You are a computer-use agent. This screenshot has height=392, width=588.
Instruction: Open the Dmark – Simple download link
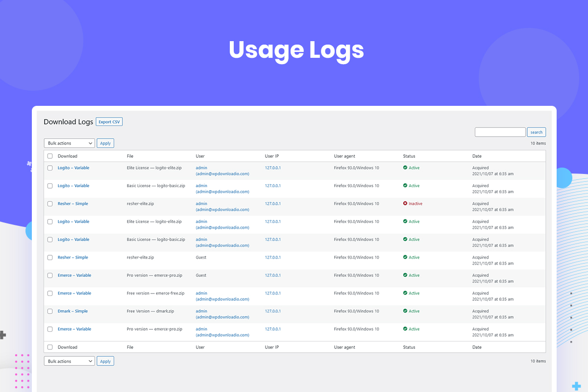73,311
